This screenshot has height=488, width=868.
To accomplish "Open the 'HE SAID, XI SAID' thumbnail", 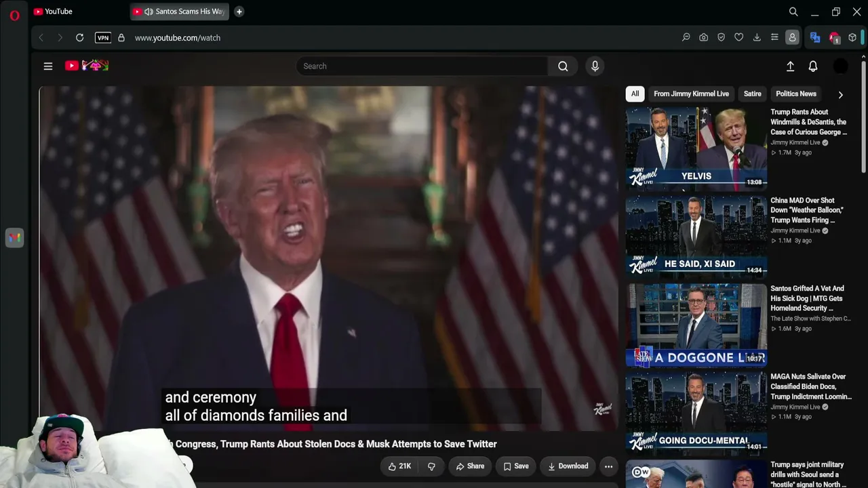I will click(696, 236).
